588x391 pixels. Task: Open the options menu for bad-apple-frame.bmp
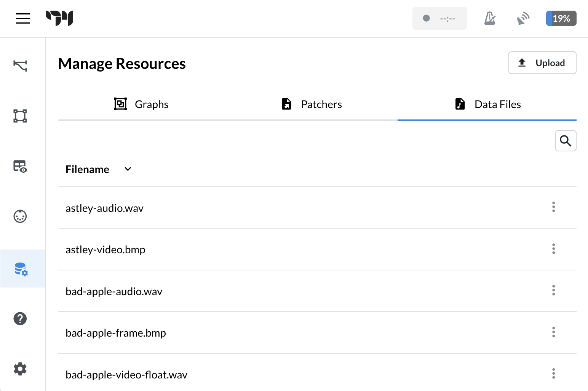click(554, 332)
